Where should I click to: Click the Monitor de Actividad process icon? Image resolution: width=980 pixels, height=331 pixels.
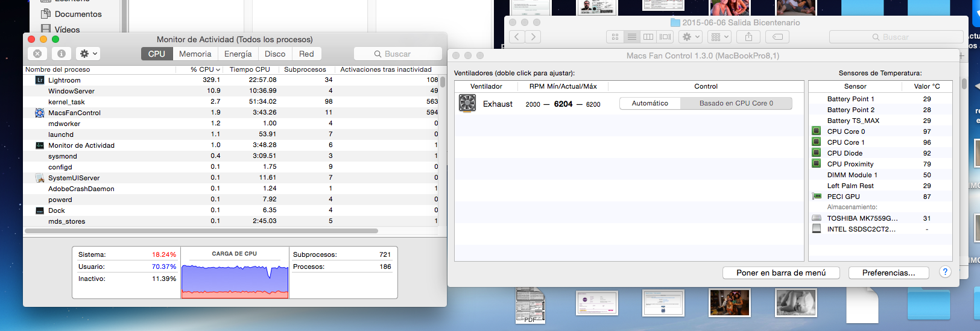pos(40,145)
